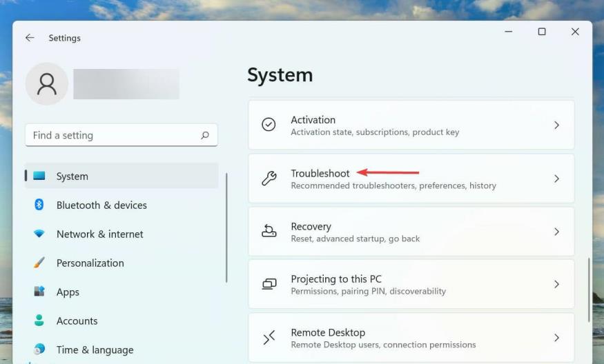Click 'Reset, advanced startup, go back' text
Screen dimensions: 604x364
tap(355, 239)
